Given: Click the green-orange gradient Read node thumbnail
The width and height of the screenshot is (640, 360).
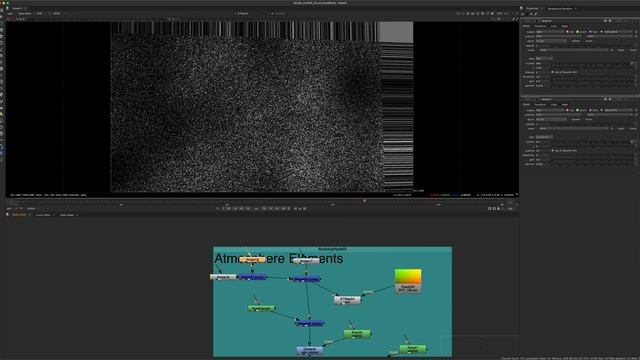Looking at the screenshot, I should 408,277.
